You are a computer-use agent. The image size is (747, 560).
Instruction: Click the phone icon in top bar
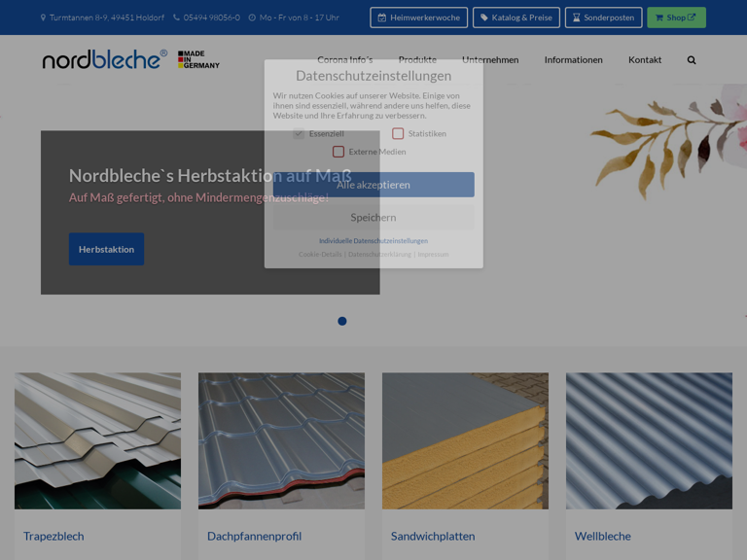(176, 17)
